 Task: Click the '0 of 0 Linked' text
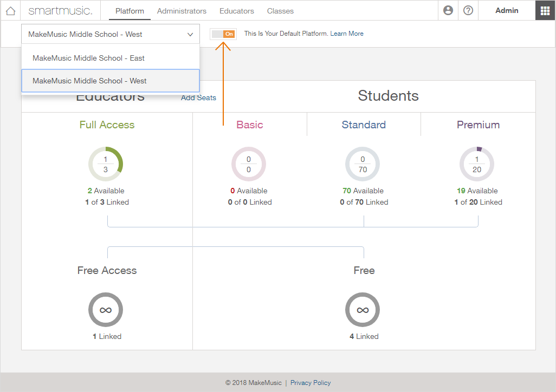click(x=250, y=202)
